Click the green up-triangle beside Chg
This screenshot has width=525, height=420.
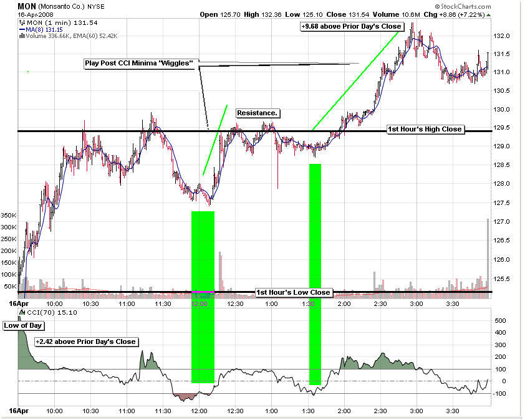coord(489,15)
